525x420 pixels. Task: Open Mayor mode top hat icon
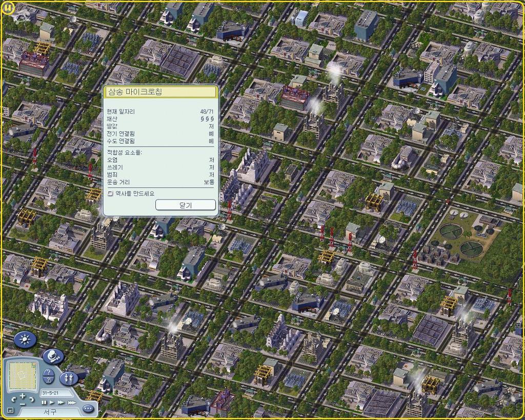tap(53, 356)
